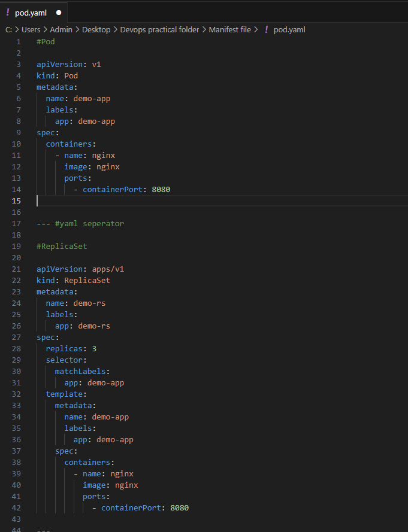The width and height of the screenshot is (408, 532).
Task: Click 'metadata:' on line 23
Action: point(57,292)
